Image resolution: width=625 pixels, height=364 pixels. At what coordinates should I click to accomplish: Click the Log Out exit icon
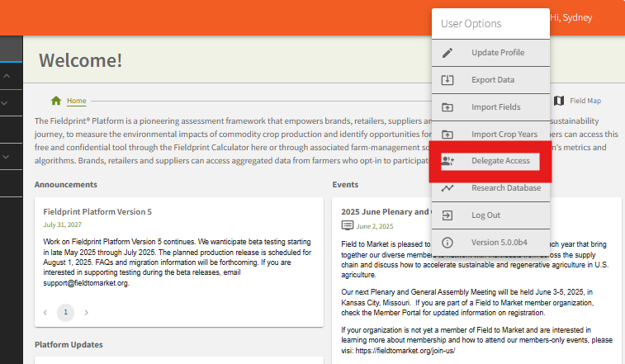447,215
